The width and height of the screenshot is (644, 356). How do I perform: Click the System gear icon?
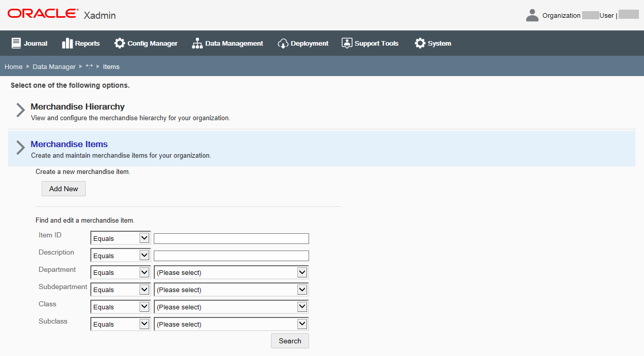420,43
